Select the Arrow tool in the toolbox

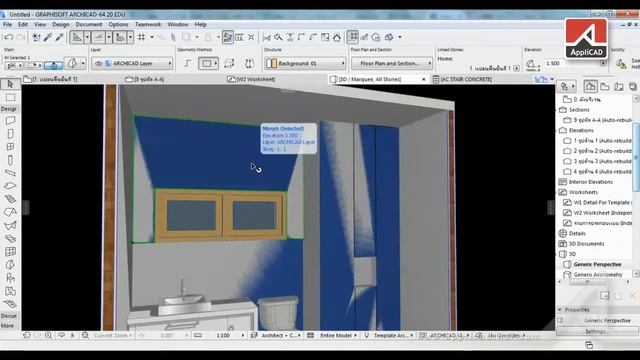[x=10, y=84]
